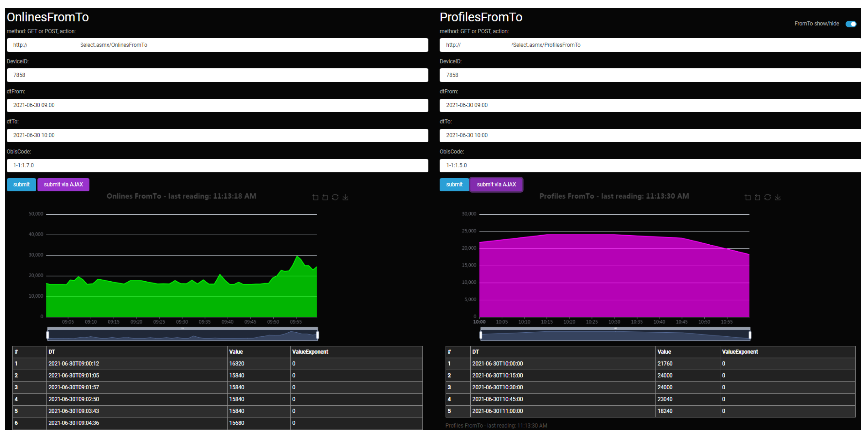The image size is (868, 438).
Task: Focus the OnlinesFromTo DeviceID field
Action: click(x=217, y=75)
